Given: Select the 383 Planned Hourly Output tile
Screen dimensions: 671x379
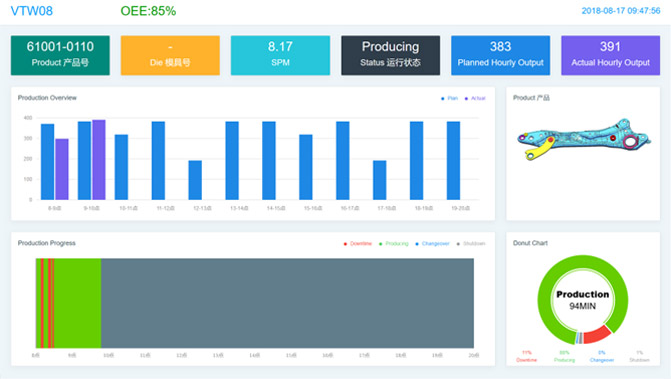Looking at the screenshot, I should point(500,55).
